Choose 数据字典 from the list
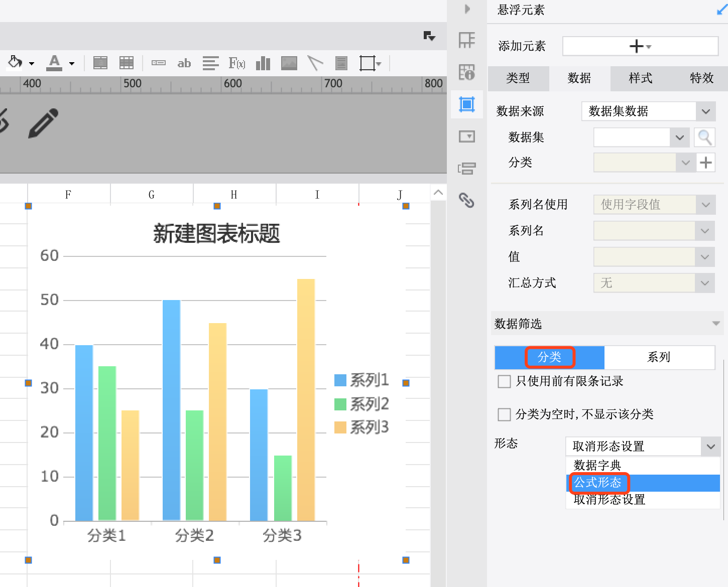 click(643, 465)
